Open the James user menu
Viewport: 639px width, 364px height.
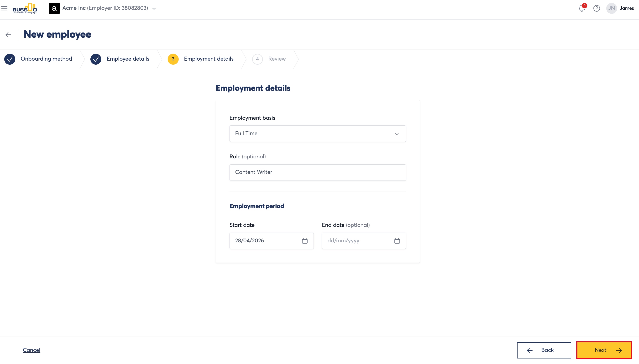627,8
